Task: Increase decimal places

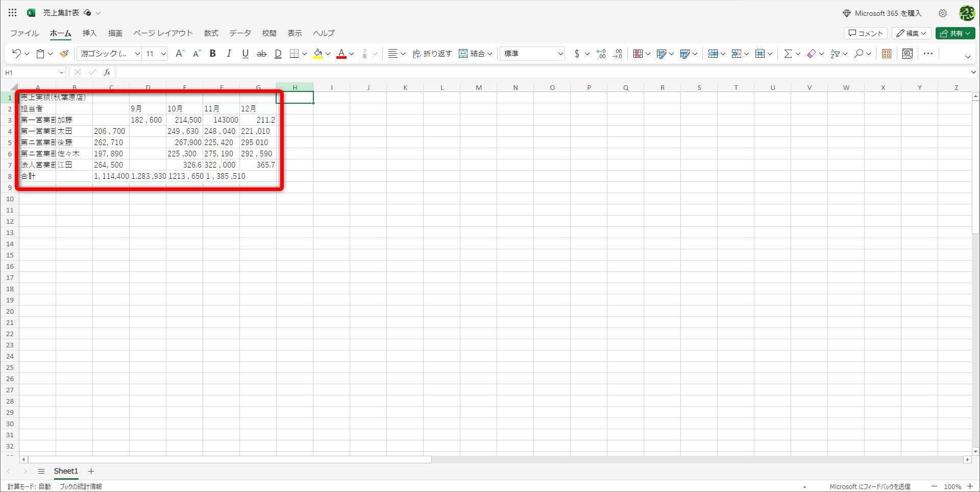Action: point(617,53)
